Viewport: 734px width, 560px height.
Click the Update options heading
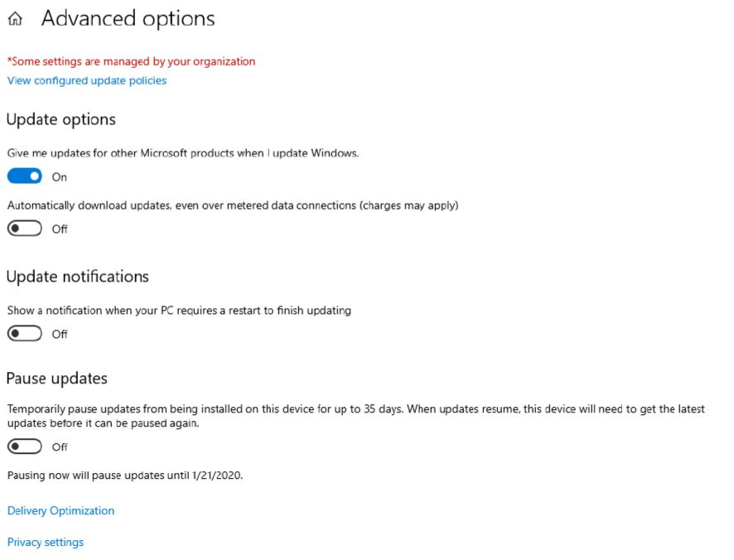pyautogui.click(x=60, y=119)
